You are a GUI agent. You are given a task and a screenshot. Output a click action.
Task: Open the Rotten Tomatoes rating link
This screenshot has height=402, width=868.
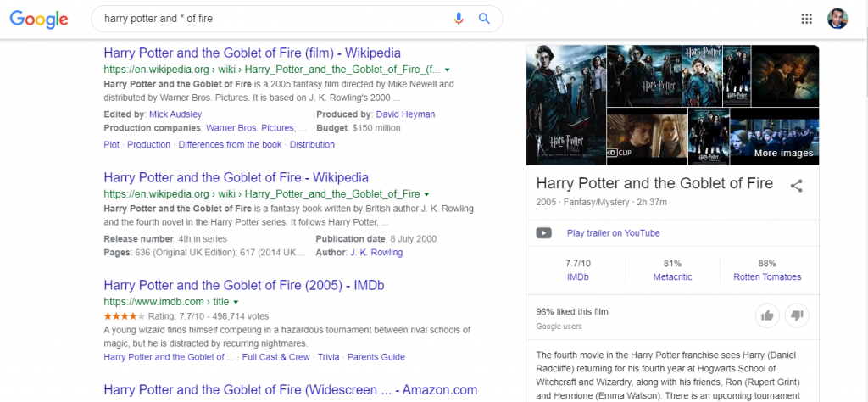point(767,276)
